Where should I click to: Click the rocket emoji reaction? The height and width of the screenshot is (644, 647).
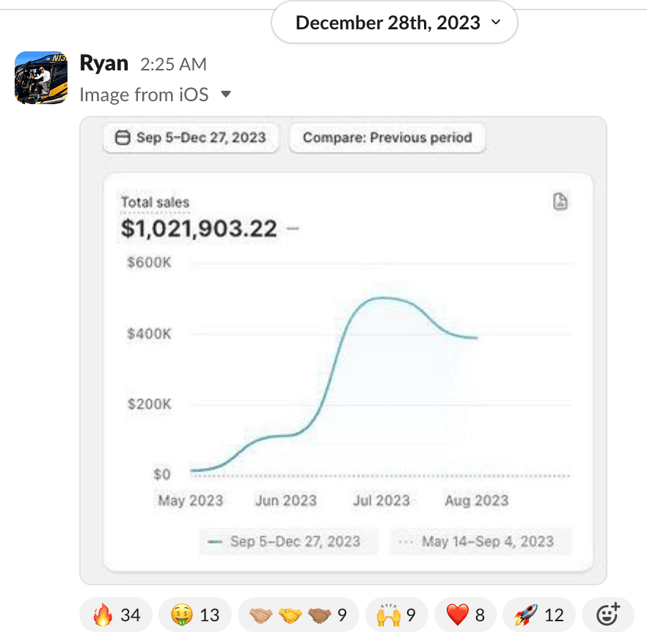coord(538,614)
